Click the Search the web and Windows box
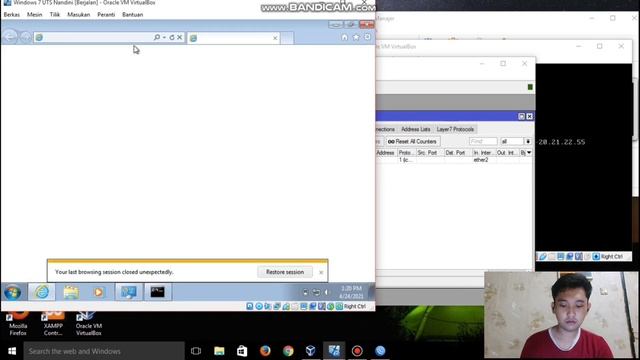Viewport: 640px width, 360px height. click(x=104, y=351)
